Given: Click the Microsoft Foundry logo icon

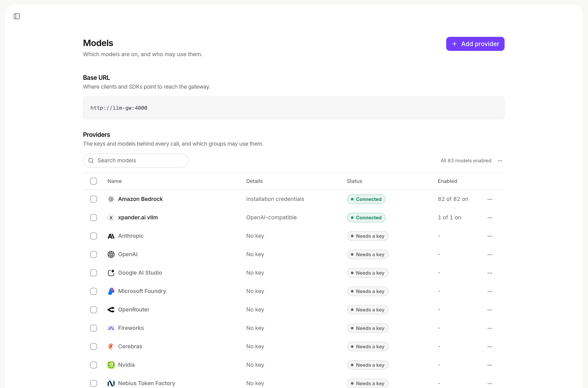Looking at the screenshot, I should [x=111, y=291].
